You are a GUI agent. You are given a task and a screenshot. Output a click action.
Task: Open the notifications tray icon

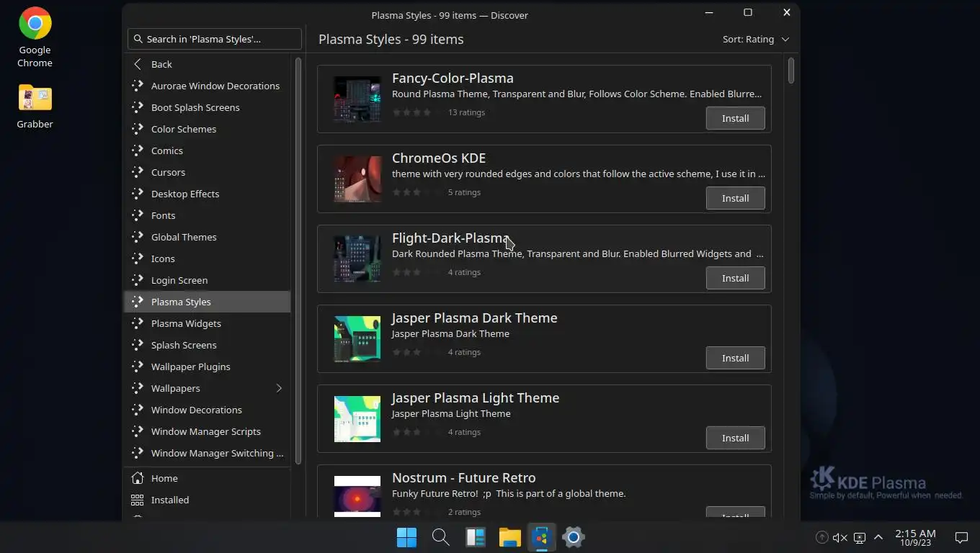tap(961, 537)
